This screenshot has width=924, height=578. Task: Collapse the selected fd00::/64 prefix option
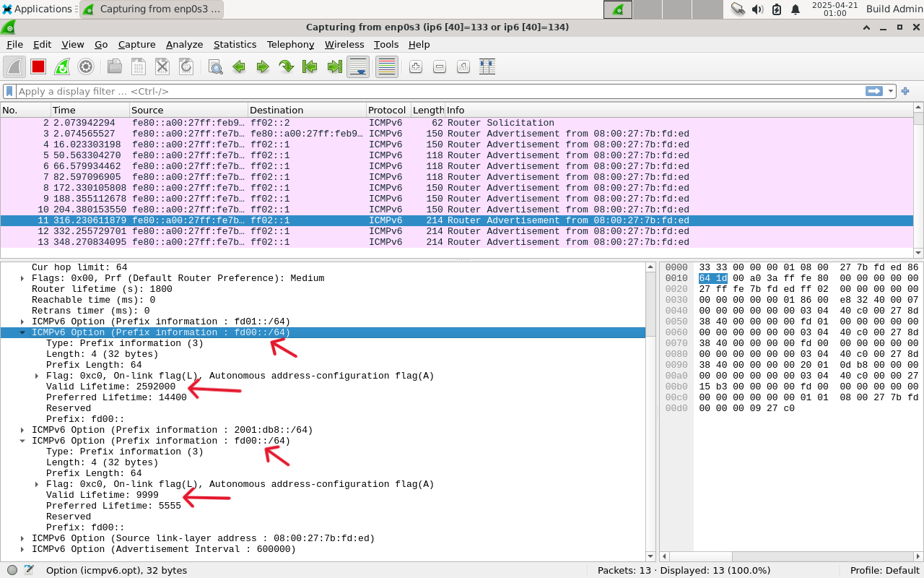point(22,332)
